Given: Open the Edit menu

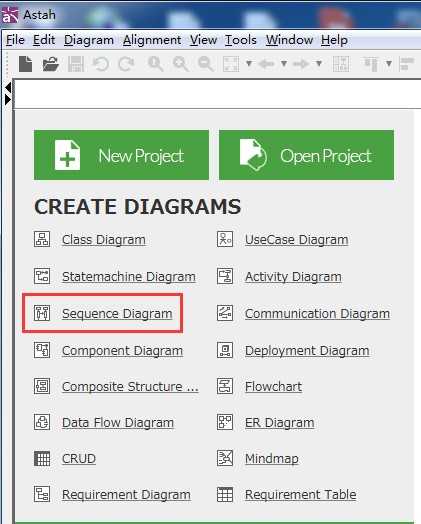Looking at the screenshot, I should click(44, 40).
